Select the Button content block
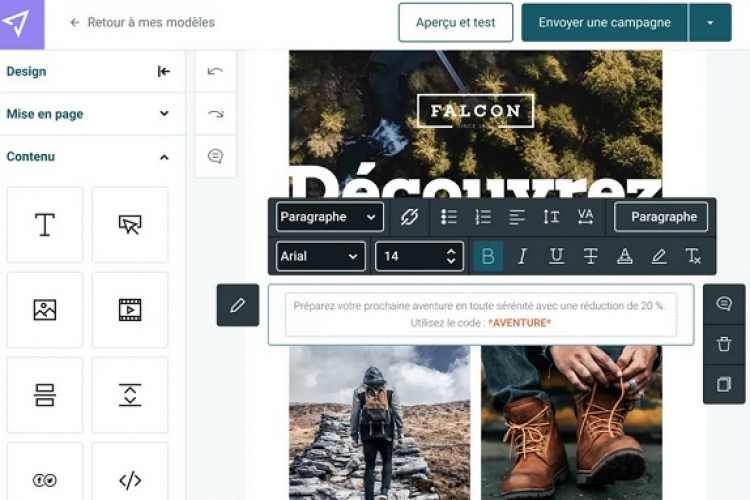Screen dimensions: 750x500 click(x=130, y=225)
